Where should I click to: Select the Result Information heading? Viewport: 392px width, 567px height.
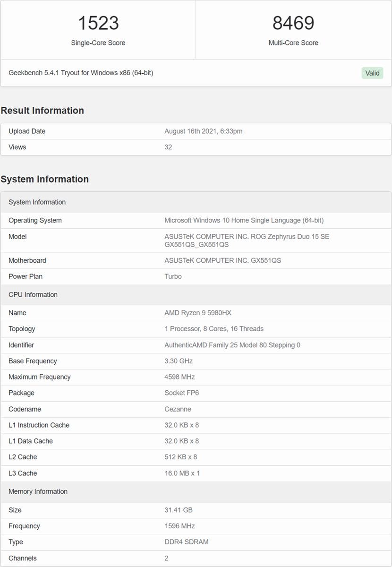43,111
